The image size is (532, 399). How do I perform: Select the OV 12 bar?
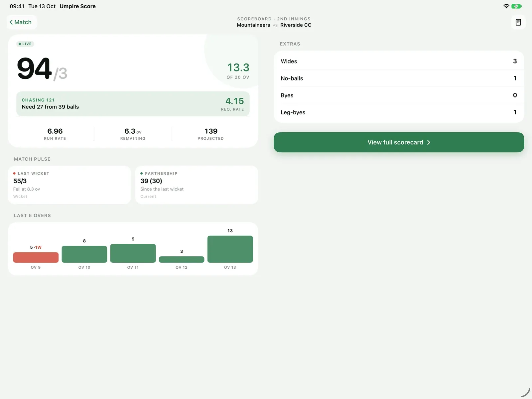(182, 259)
